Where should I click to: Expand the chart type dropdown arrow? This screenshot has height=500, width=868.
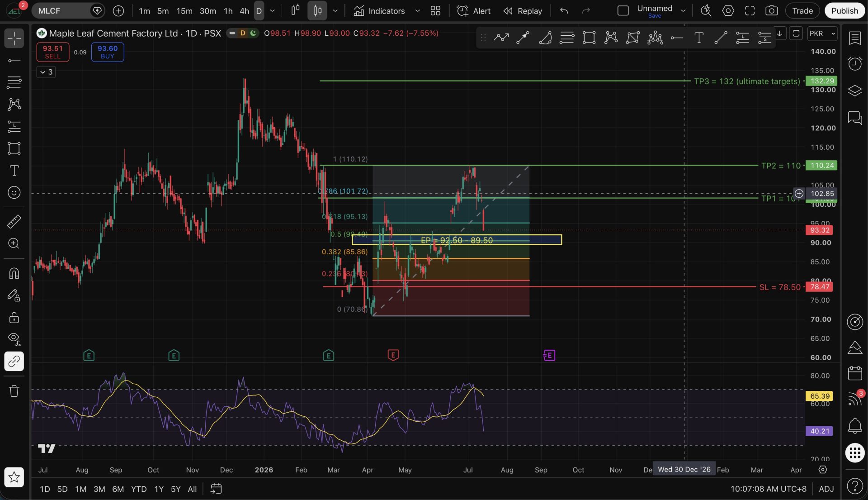coord(335,11)
